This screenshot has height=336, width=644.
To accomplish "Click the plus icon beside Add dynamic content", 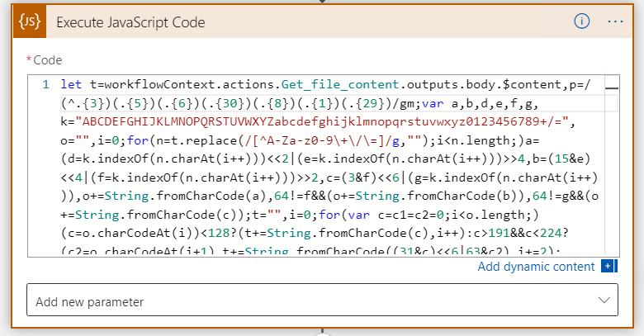I will (608, 266).
